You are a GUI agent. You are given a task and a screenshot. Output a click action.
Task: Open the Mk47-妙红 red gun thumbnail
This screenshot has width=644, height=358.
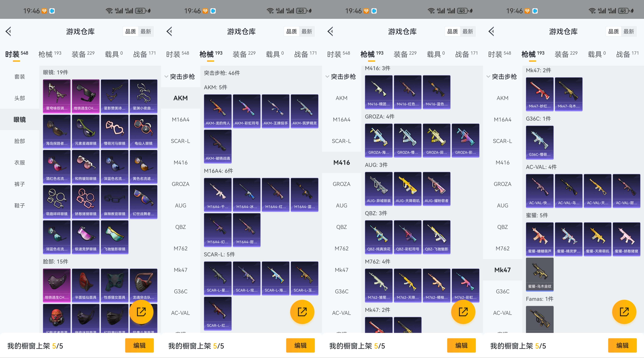[540, 94]
